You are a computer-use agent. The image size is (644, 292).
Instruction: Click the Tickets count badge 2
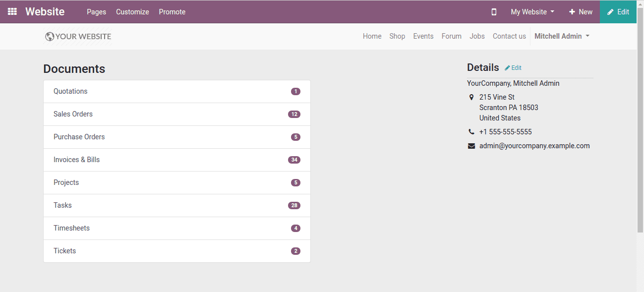coord(295,251)
